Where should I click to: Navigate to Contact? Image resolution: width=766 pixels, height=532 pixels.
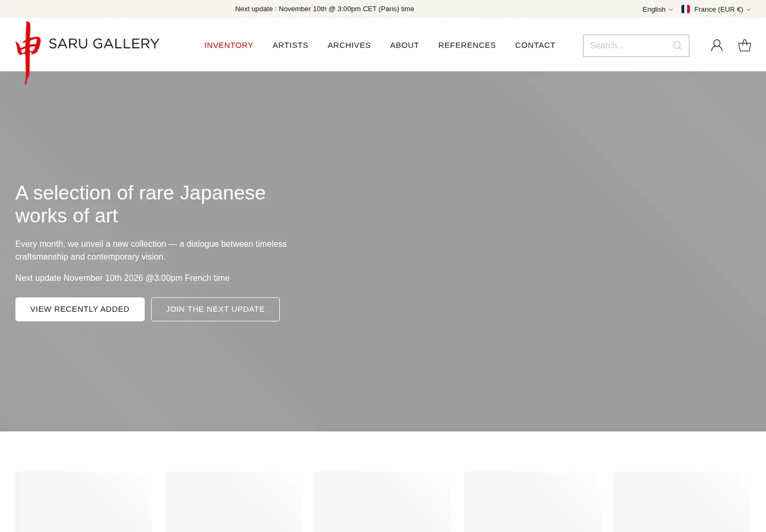[535, 45]
